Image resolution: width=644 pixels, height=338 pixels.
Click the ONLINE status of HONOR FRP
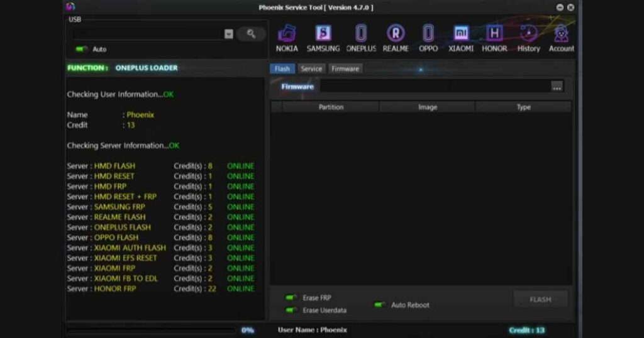241,289
